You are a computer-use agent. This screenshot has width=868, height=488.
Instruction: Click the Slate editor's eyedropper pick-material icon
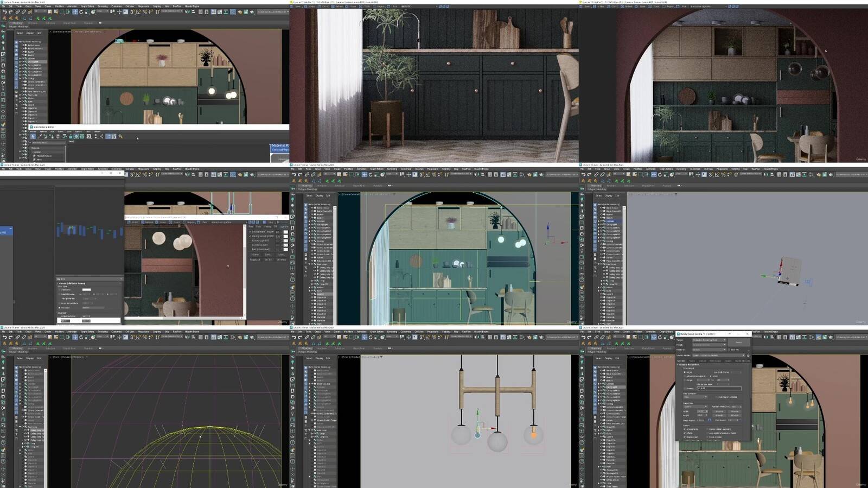point(40,136)
